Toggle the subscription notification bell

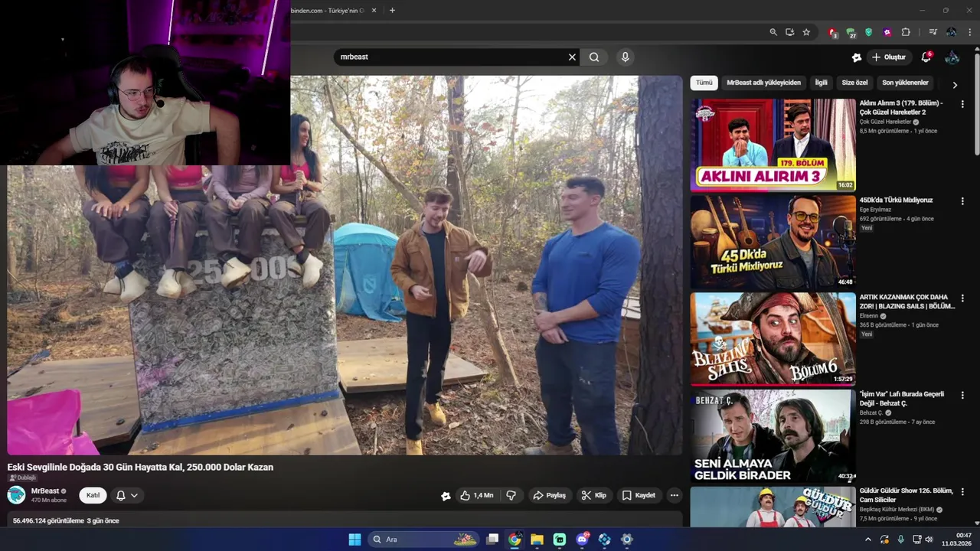(x=120, y=495)
